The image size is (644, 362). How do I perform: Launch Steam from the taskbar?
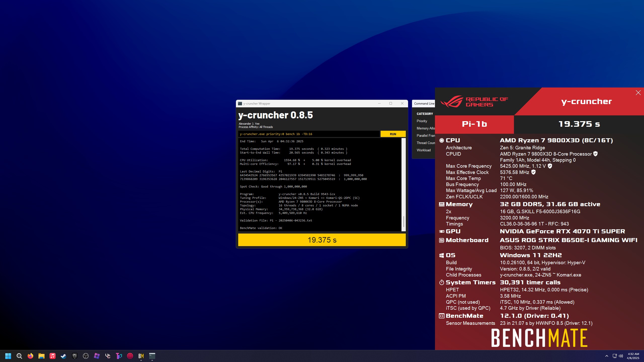63,356
